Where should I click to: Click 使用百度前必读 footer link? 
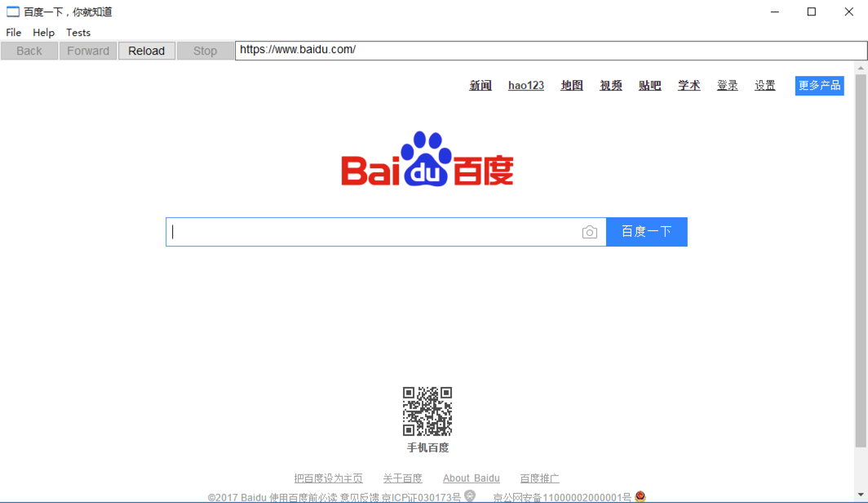point(303,497)
